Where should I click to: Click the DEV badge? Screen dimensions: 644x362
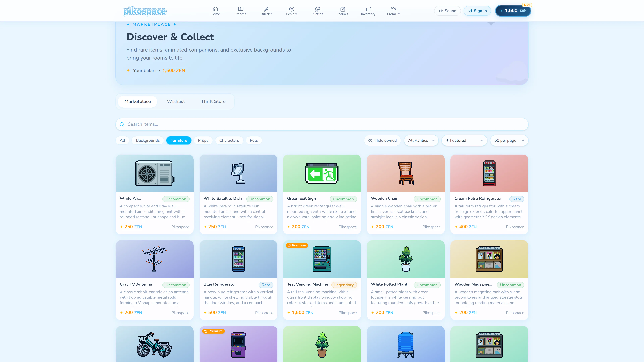(x=527, y=5)
